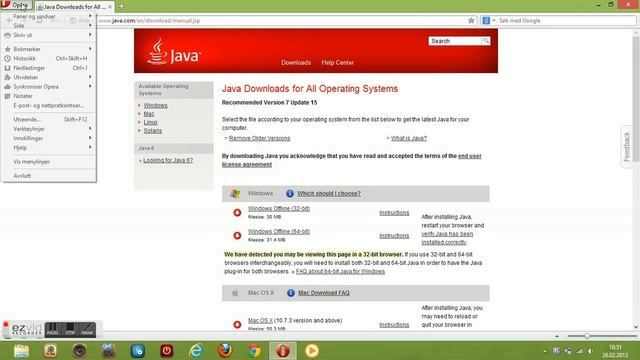Screen dimensions: 640x360
Task: Select Vis menylinjen in the menu
Action: 49,162
